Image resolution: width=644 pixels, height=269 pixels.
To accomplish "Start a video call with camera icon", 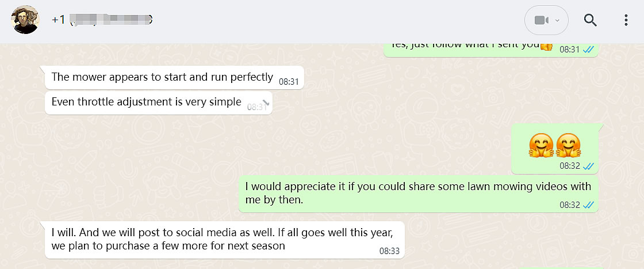I will pos(540,20).
